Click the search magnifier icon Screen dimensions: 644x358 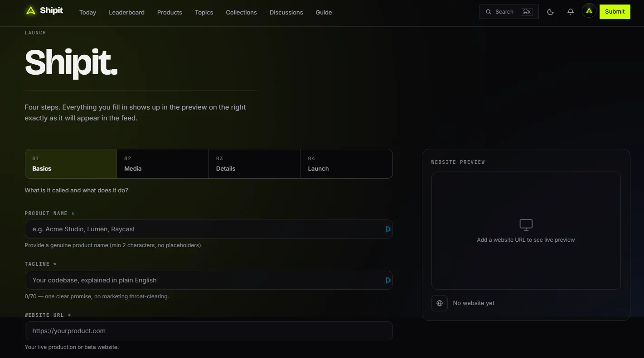coord(489,12)
